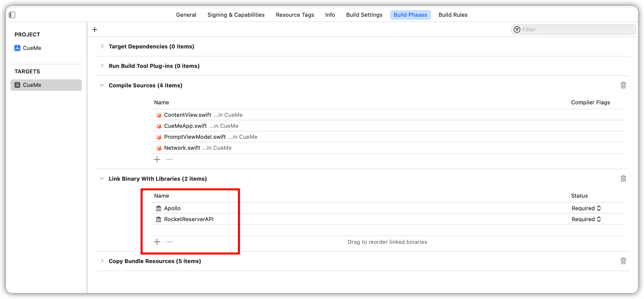
Task: Delete the Link Binary With Libraries phase trash icon
Action: [x=623, y=179]
